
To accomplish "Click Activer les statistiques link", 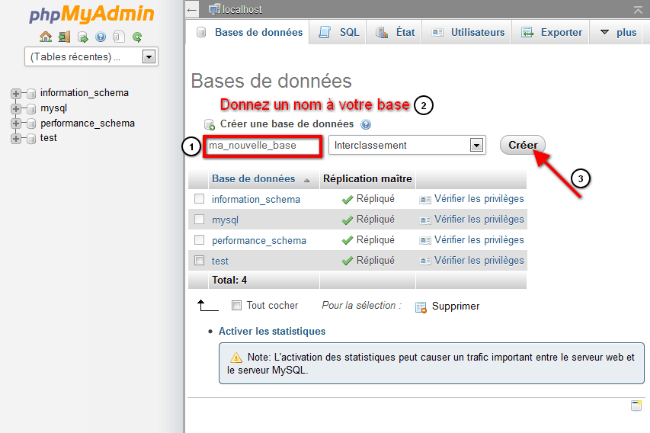I will pyautogui.click(x=272, y=331).
